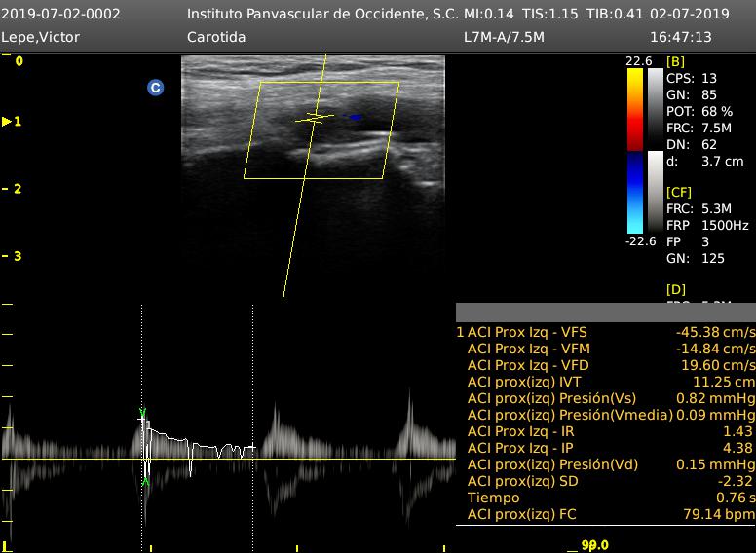Expand the partially hidden [D] parameter section
The image size is (756, 553).
(675, 290)
